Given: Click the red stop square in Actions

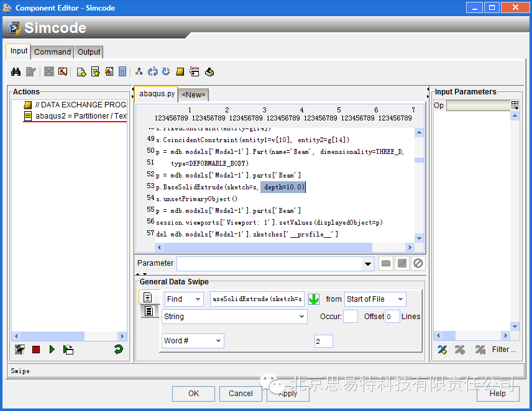Looking at the screenshot, I should (x=36, y=350).
